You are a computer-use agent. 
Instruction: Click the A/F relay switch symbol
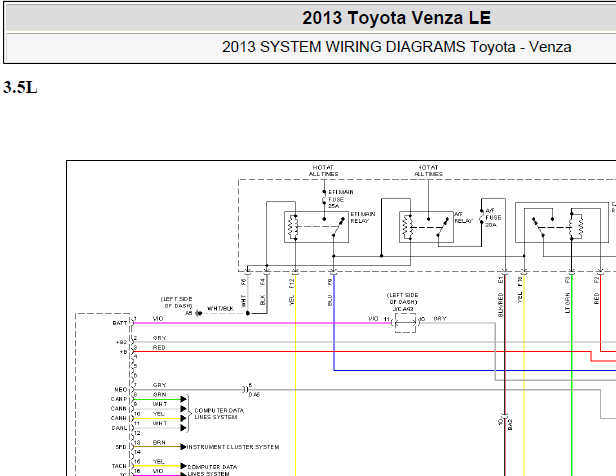pyautogui.click(x=443, y=227)
